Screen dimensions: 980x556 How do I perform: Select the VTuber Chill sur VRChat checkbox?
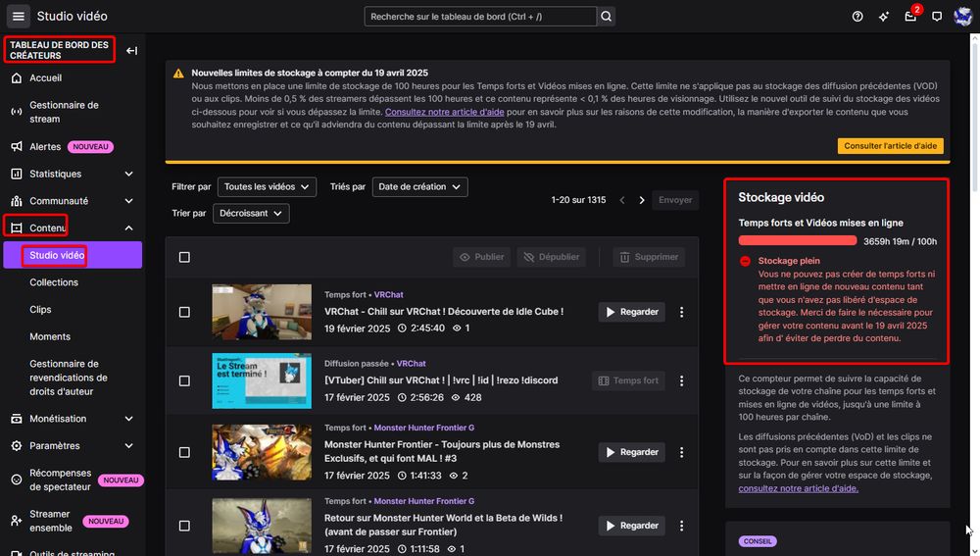pos(184,380)
